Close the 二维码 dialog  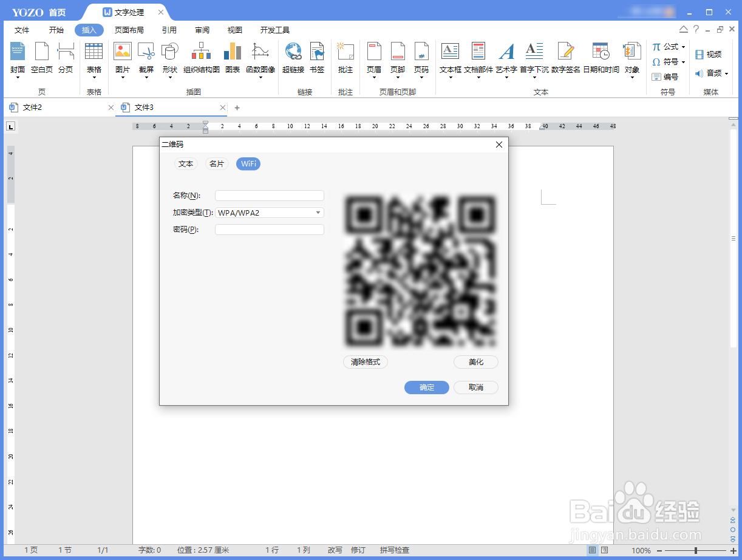click(499, 145)
